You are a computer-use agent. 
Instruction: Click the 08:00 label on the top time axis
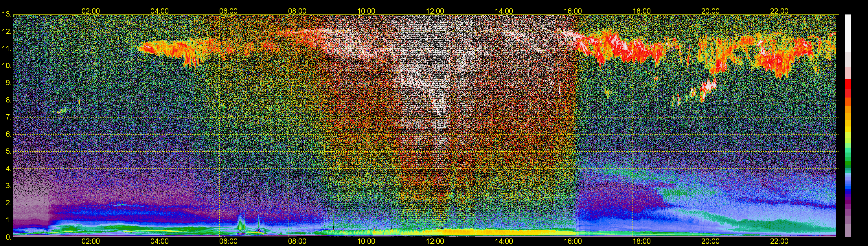click(x=297, y=11)
